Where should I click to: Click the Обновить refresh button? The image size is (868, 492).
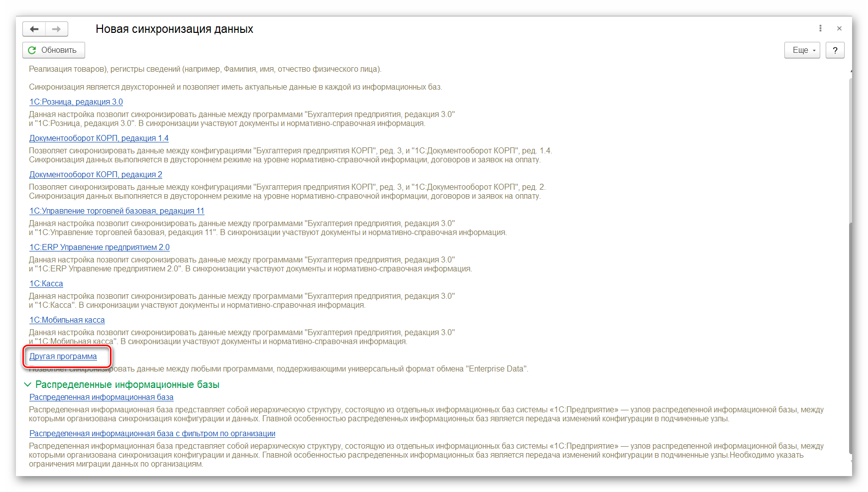pyautogui.click(x=54, y=50)
